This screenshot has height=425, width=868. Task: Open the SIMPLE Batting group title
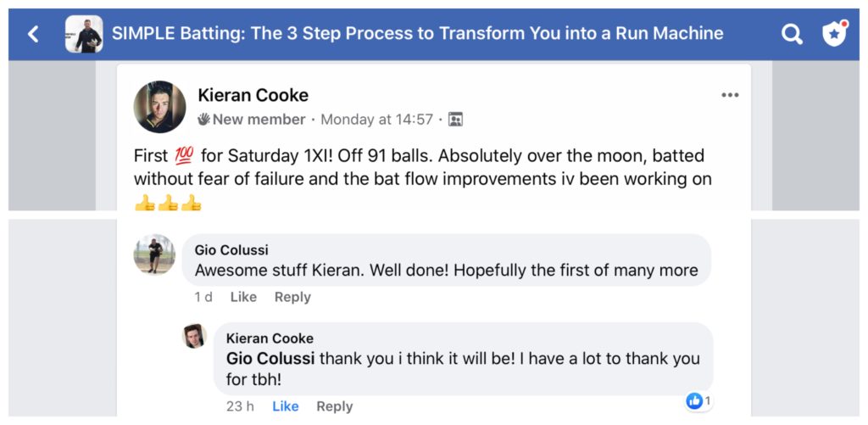click(417, 33)
